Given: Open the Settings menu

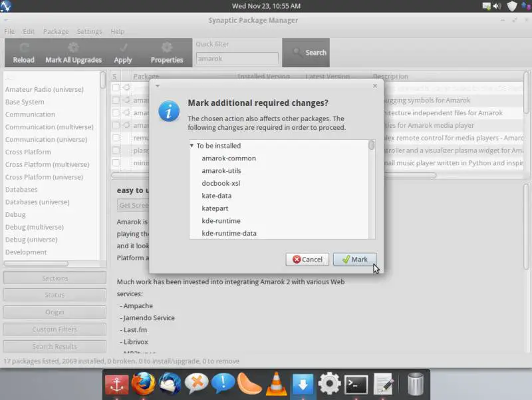Looking at the screenshot, I should (x=89, y=31).
